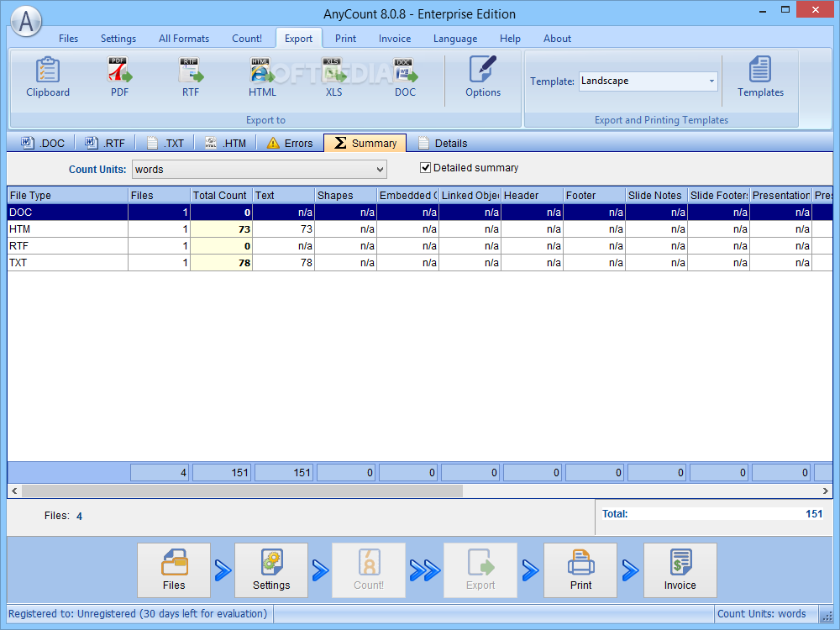The width and height of the screenshot is (840, 630).
Task: Select the RTF row
Action: click(x=420, y=246)
